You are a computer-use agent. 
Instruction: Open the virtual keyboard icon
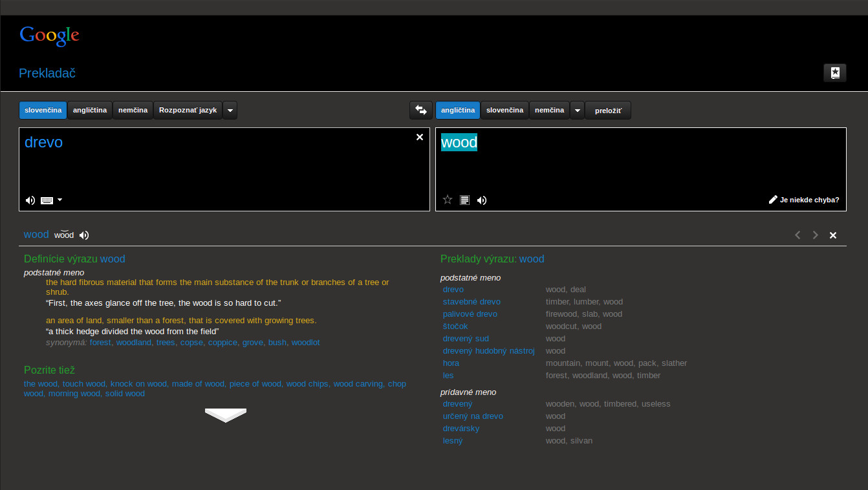[x=47, y=200]
